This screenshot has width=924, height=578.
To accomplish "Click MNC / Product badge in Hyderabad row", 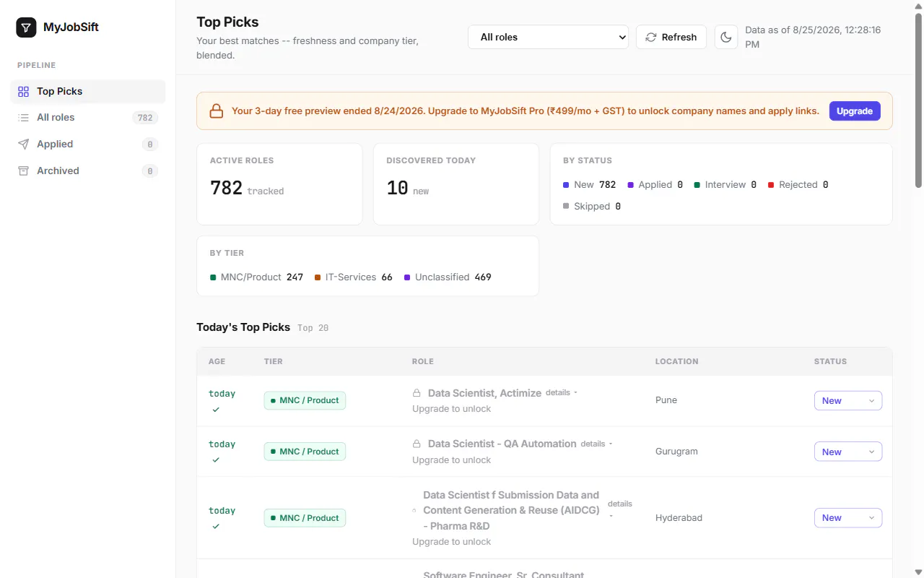I will click(x=305, y=518).
